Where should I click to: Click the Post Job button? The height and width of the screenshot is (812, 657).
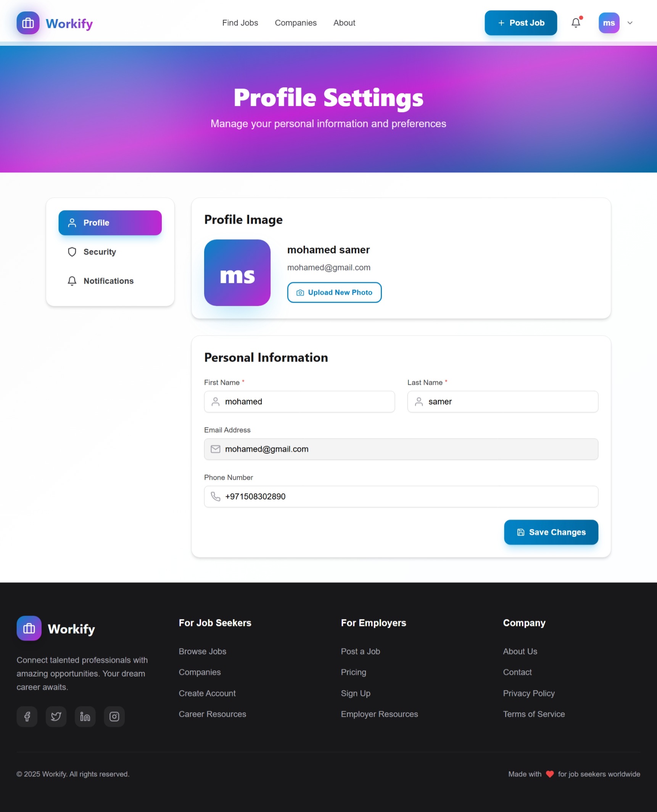pos(520,23)
